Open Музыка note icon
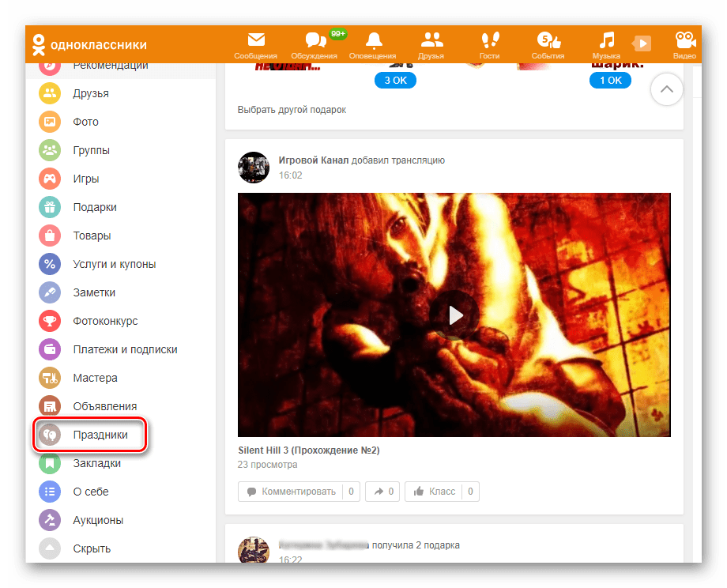The width and height of the screenshot is (727, 588). [606, 40]
